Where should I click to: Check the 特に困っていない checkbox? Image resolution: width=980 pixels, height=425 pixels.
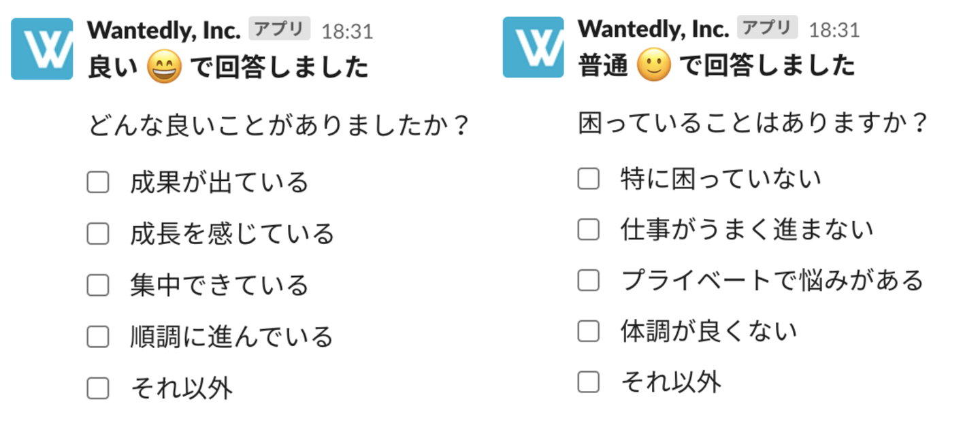(x=589, y=179)
